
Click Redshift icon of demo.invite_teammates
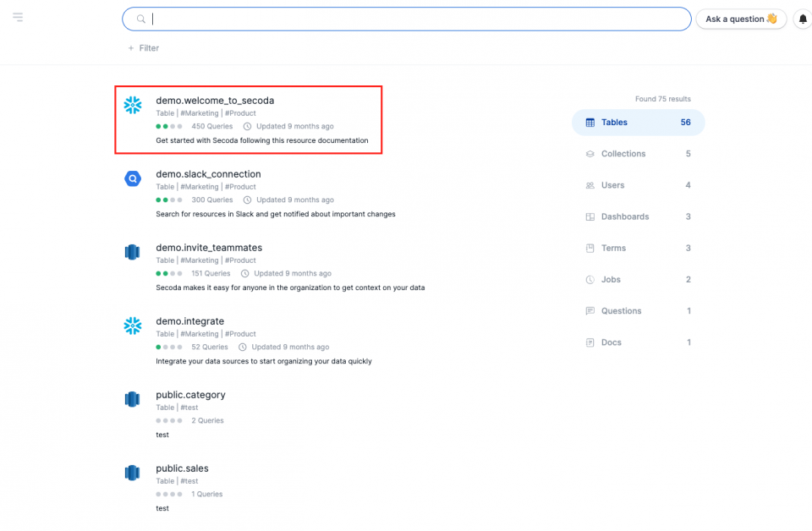133,252
